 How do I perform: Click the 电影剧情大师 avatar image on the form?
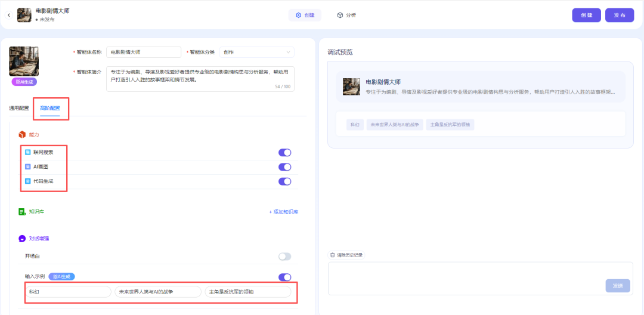pyautogui.click(x=24, y=61)
